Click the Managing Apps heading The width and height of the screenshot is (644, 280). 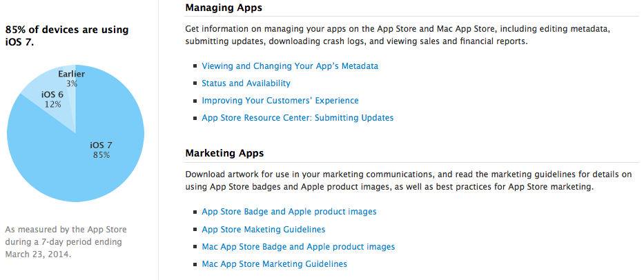pos(224,8)
